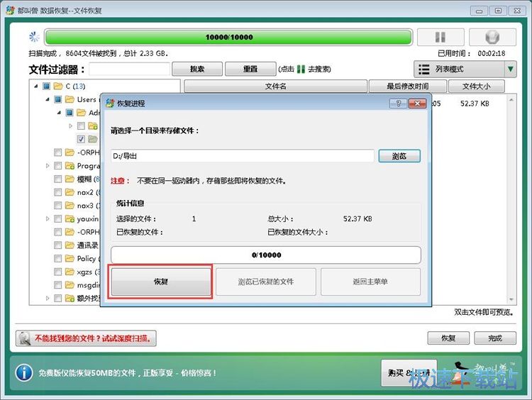Expand the youxin folder node
The height and width of the screenshot is (400, 532).
click(48, 219)
